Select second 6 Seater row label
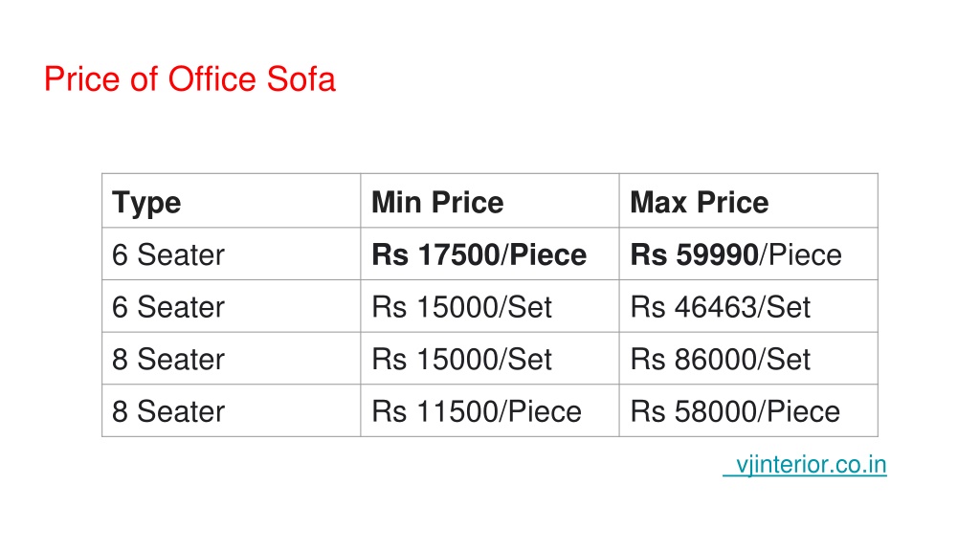The image size is (980, 551). (x=168, y=307)
